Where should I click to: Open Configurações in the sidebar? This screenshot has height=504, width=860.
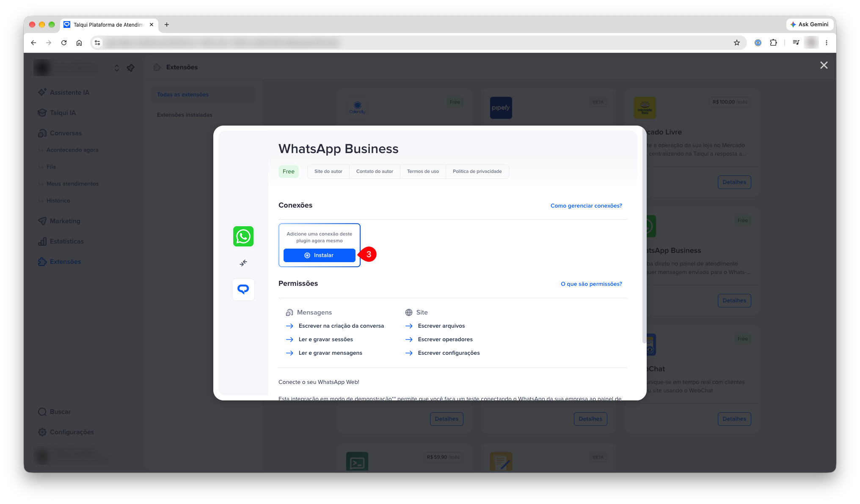[72, 432]
